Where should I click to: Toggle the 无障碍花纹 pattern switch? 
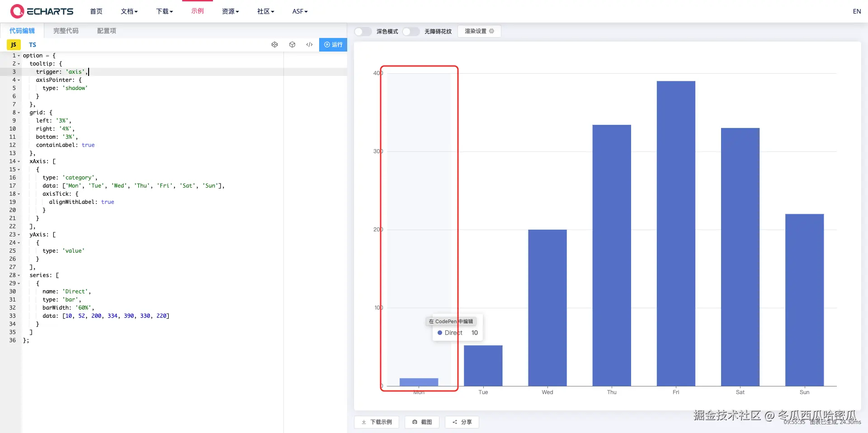(410, 31)
